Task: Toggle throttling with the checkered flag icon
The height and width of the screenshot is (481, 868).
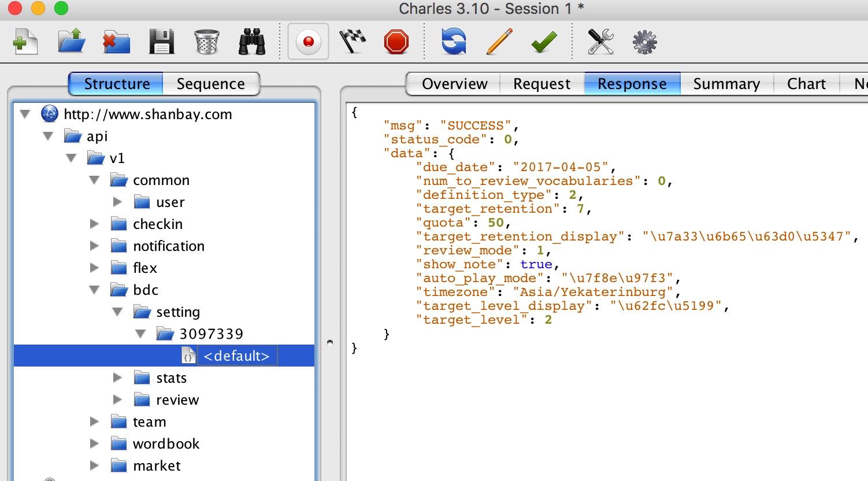Action: point(352,42)
